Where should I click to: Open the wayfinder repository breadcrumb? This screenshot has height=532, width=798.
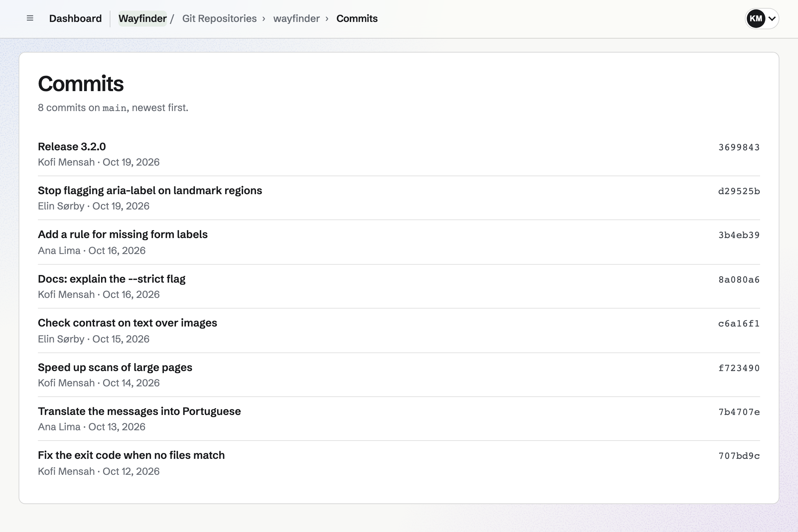pos(297,18)
